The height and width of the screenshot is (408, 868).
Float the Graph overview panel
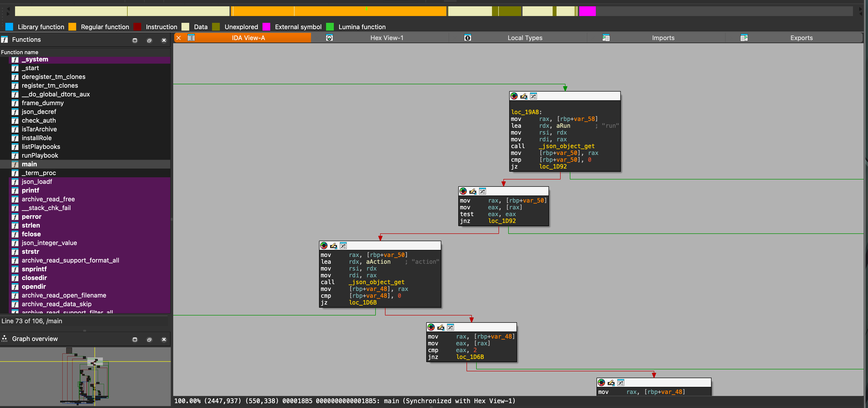pos(149,339)
